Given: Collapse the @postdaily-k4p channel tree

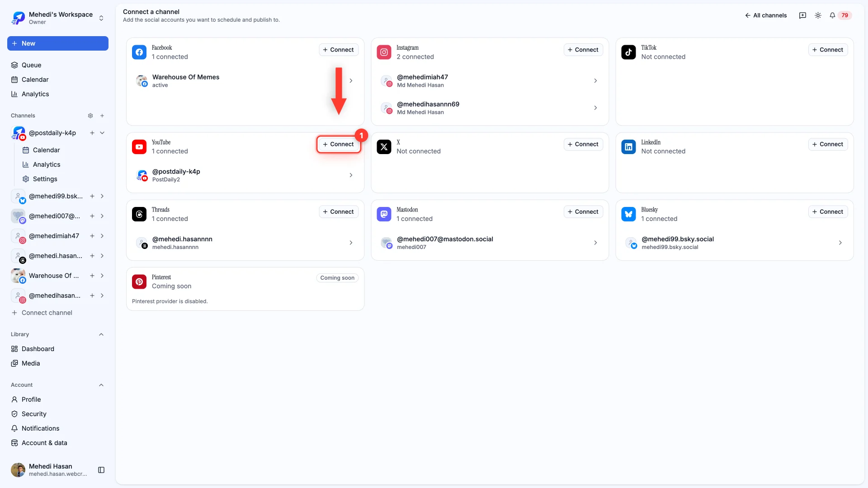Looking at the screenshot, I should (x=102, y=133).
